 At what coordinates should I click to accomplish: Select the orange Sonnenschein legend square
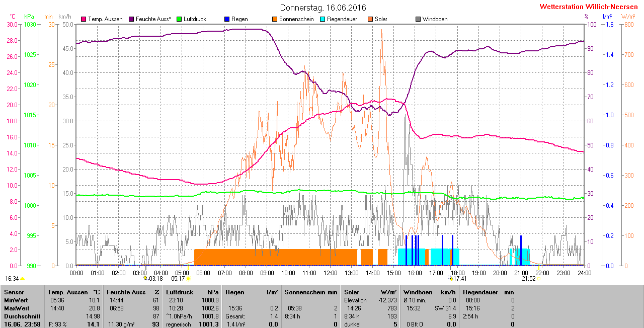(275, 19)
